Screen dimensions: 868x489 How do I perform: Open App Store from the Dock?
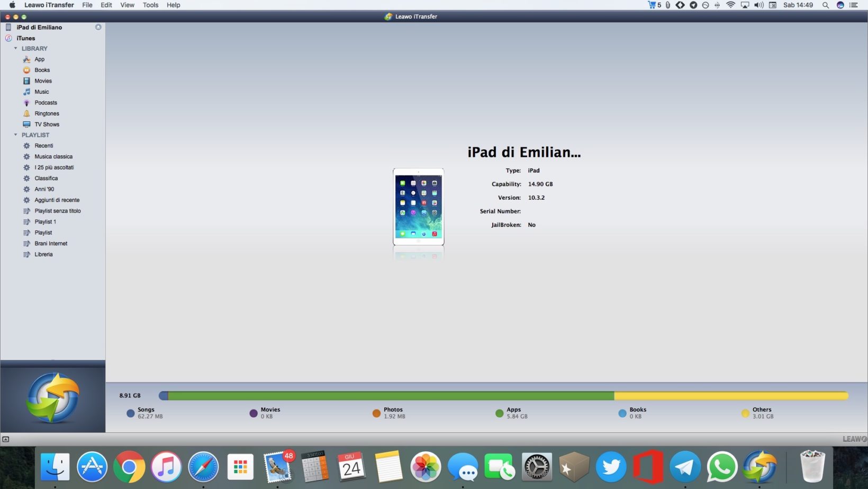click(x=92, y=467)
